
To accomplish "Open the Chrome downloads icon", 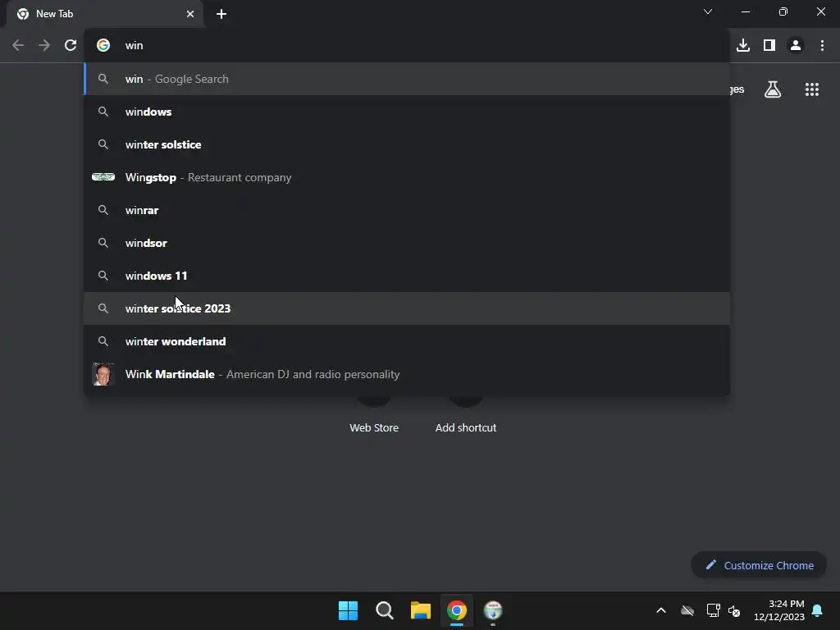I will (x=742, y=46).
